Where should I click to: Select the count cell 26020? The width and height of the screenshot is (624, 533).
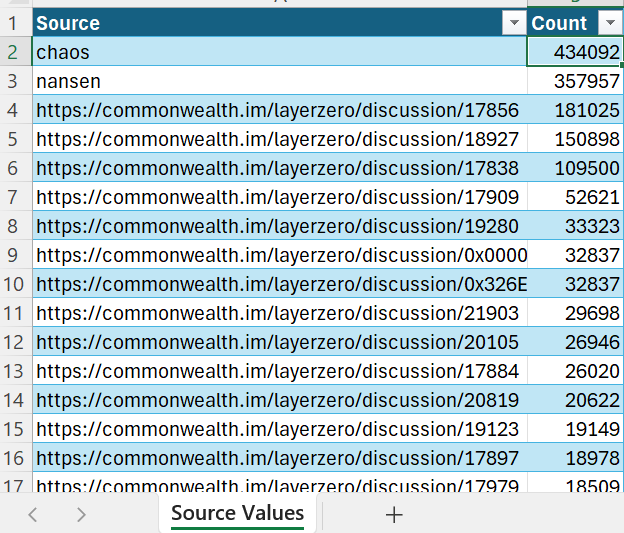pos(575,371)
